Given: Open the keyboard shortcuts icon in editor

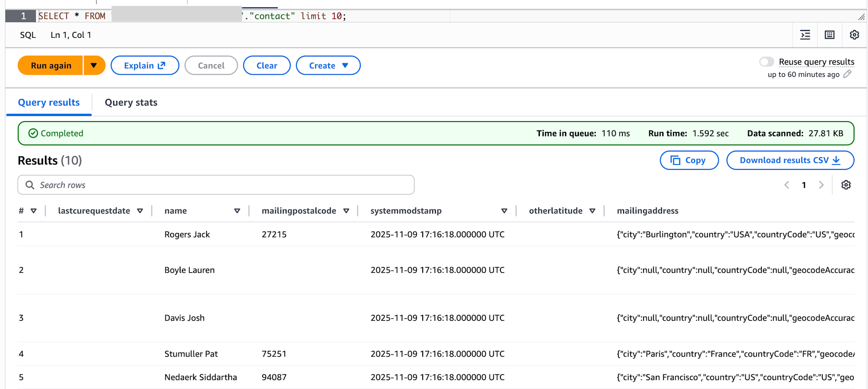Looking at the screenshot, I should (x=829, y=35).
